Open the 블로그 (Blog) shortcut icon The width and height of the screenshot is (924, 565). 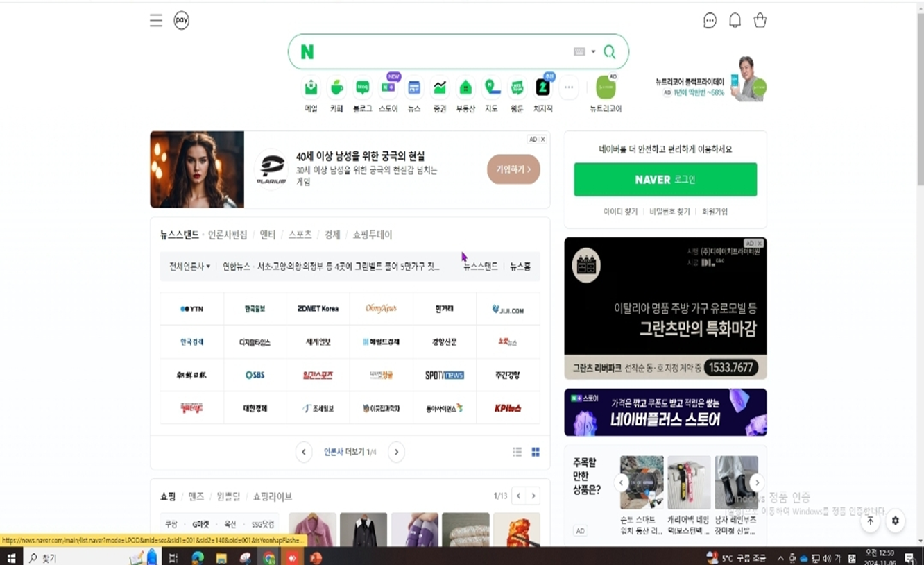[x=362, y=87]
